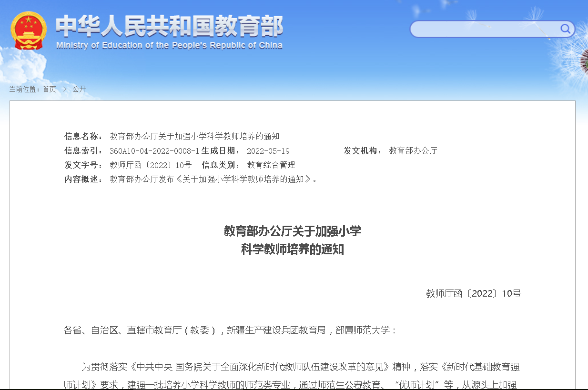Open the 首页 breadcrumb link
Image resolution: width=588 pixels, height=390 pixels.
click(x=49, y=89)
